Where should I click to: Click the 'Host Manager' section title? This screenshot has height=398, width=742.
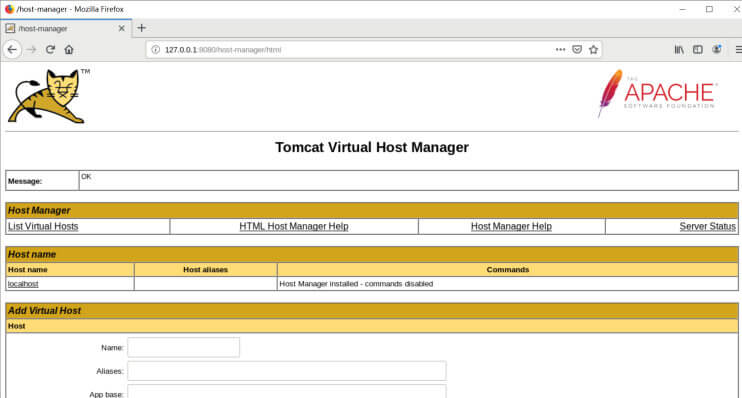click(x=39, y=210)
